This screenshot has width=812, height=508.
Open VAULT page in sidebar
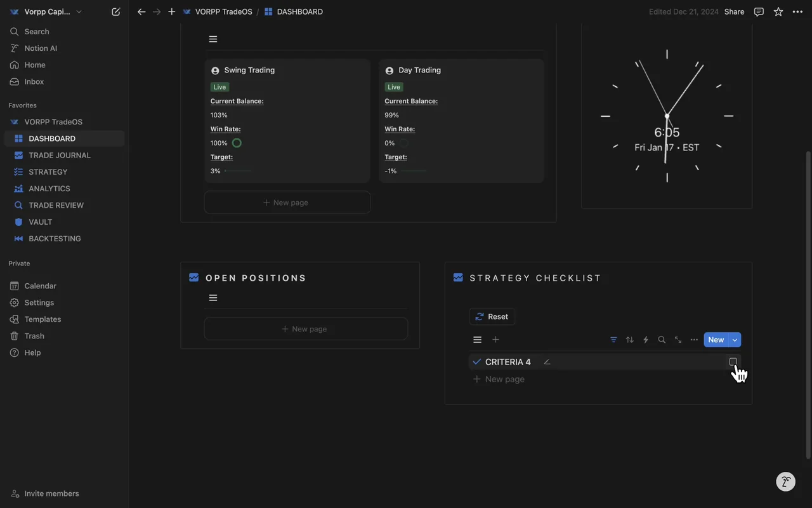coord(64,222)
